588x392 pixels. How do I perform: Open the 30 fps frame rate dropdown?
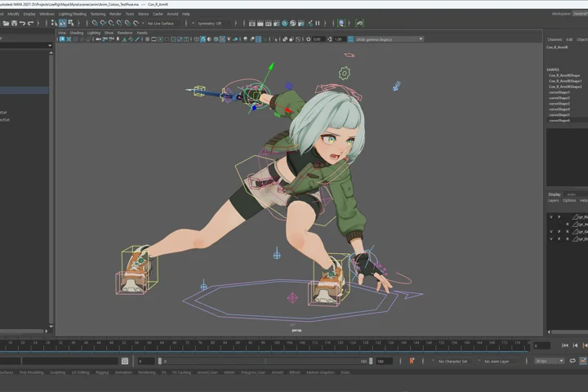pos(550,361)
